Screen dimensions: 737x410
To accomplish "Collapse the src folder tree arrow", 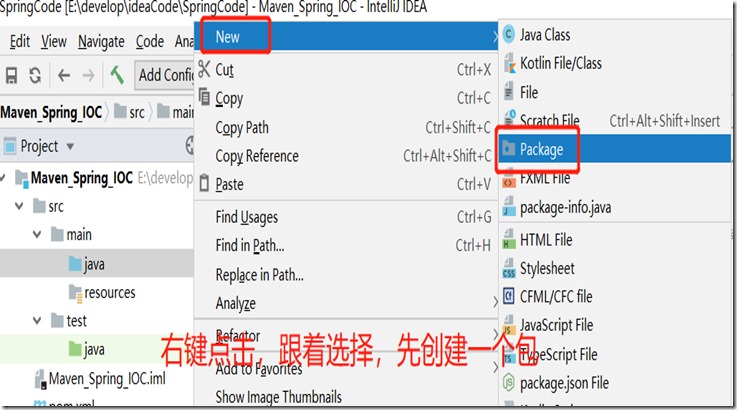I will pyautogui.click(x=19, y=206).
